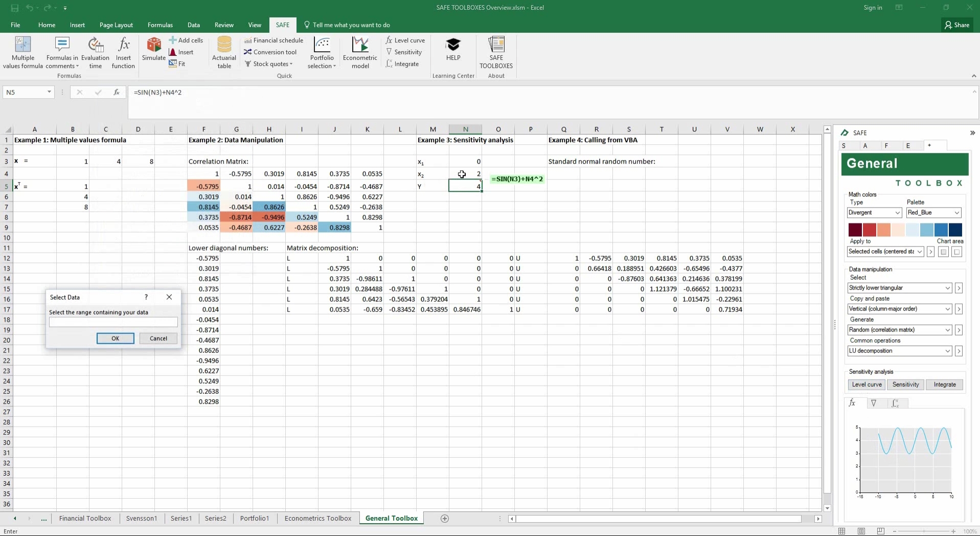980x536 pixels.
Task: Click the Level curve button in pane
Action: (867, 385)
